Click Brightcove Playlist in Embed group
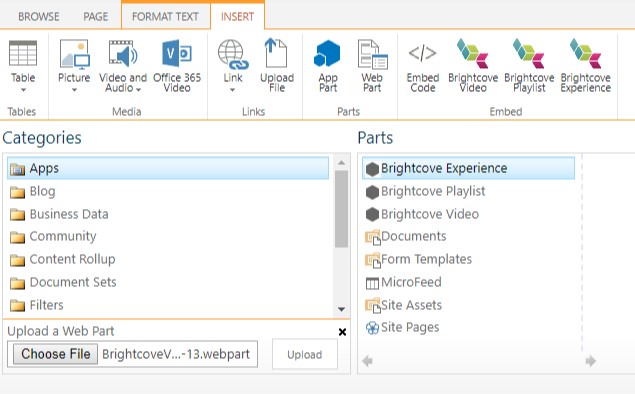This screenshot has width=635, height=394. 529,66
